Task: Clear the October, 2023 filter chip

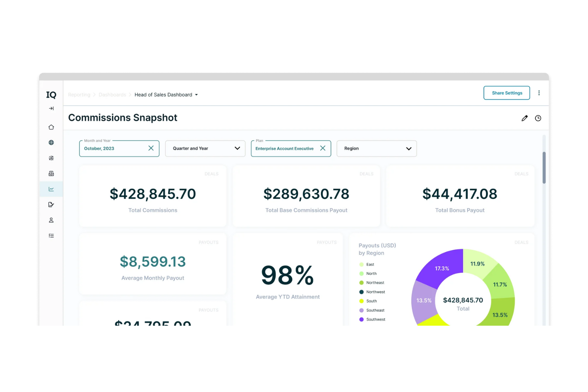Action: click(151, 148)
